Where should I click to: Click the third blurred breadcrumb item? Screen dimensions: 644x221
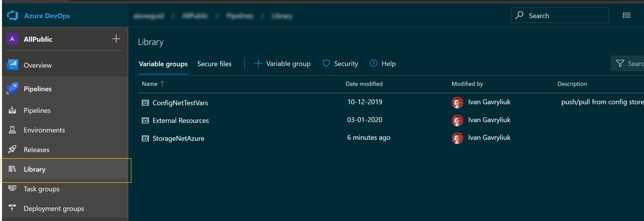point(239,16)
